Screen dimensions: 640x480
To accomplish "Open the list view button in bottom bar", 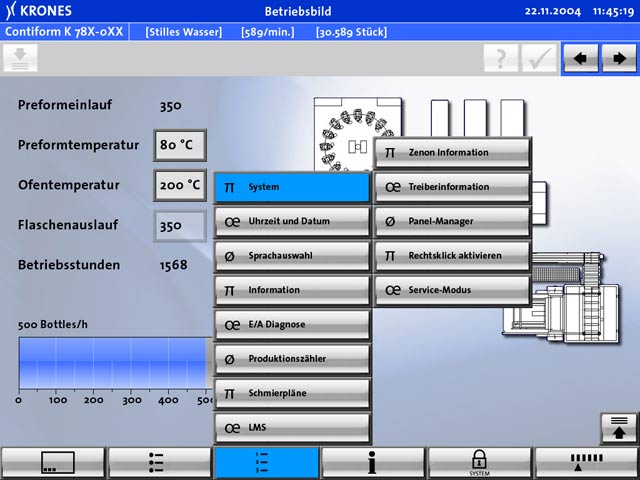I will point(158,462).
